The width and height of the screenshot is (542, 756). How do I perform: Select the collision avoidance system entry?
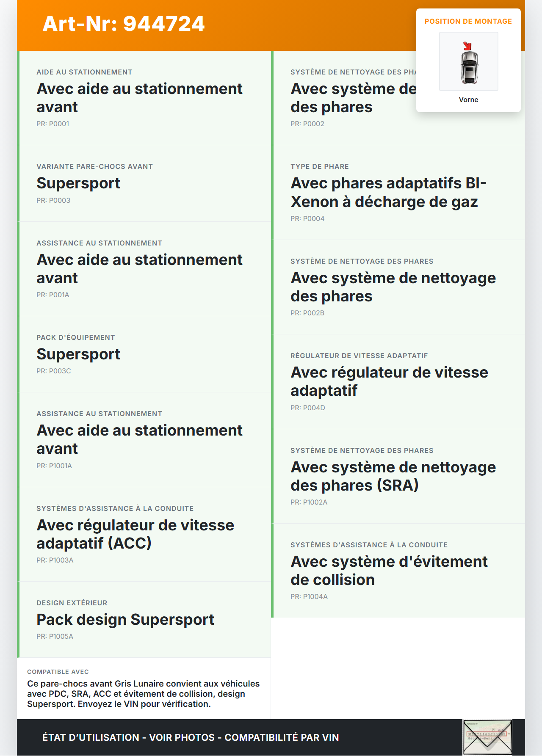point(398,571)
